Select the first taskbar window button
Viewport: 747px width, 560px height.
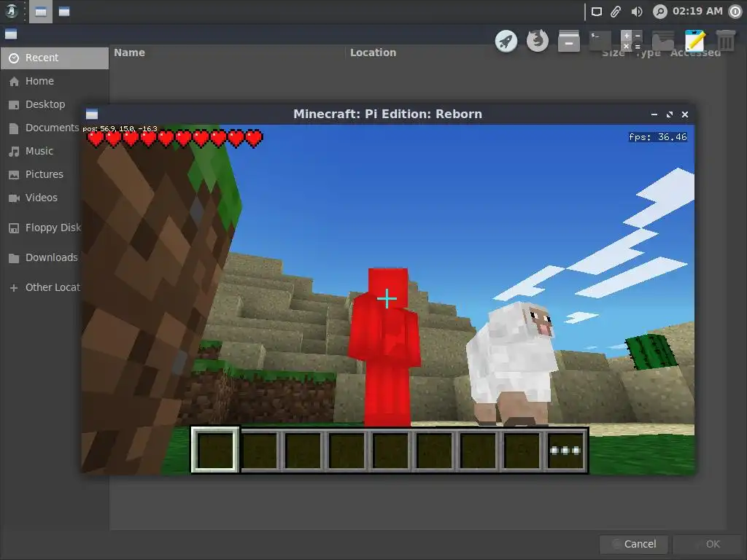point(41,12)
